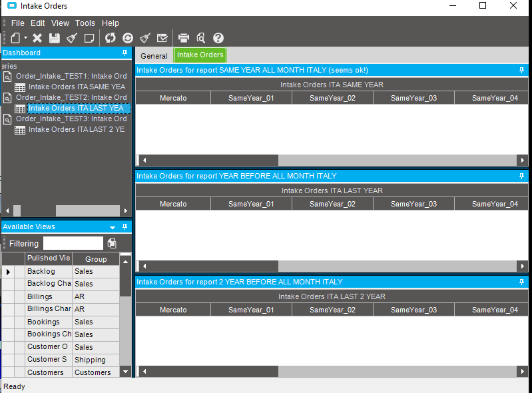Toggle pin on SAME YEAR report panel
Screen dimensions: 532x393
click(521, 70)
